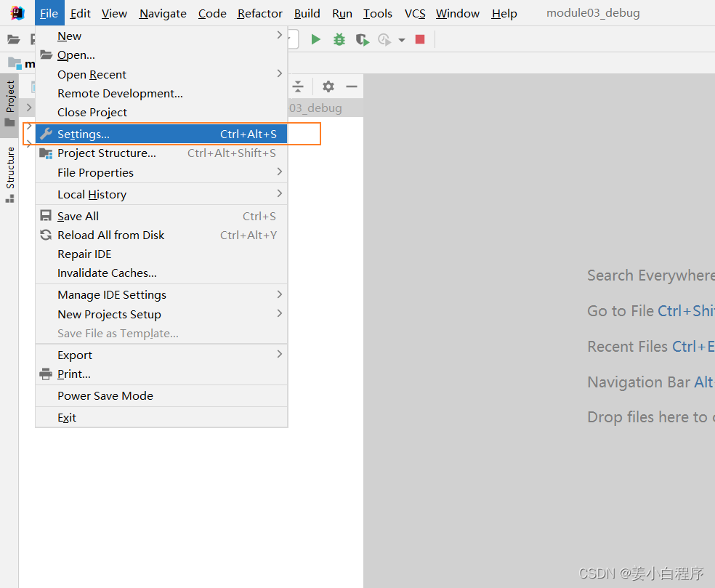Expand Manage IDE Settings submenu arrow

tap(280, 294)
